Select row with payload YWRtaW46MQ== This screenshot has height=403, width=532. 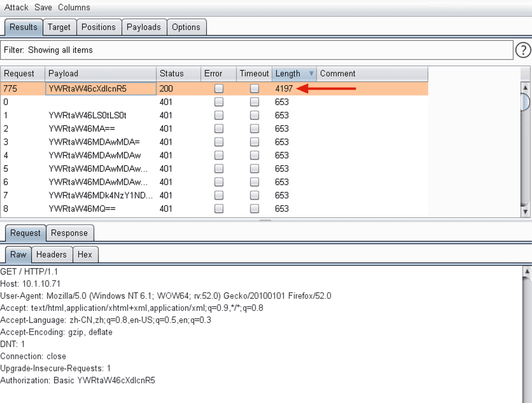pos(214,208)
